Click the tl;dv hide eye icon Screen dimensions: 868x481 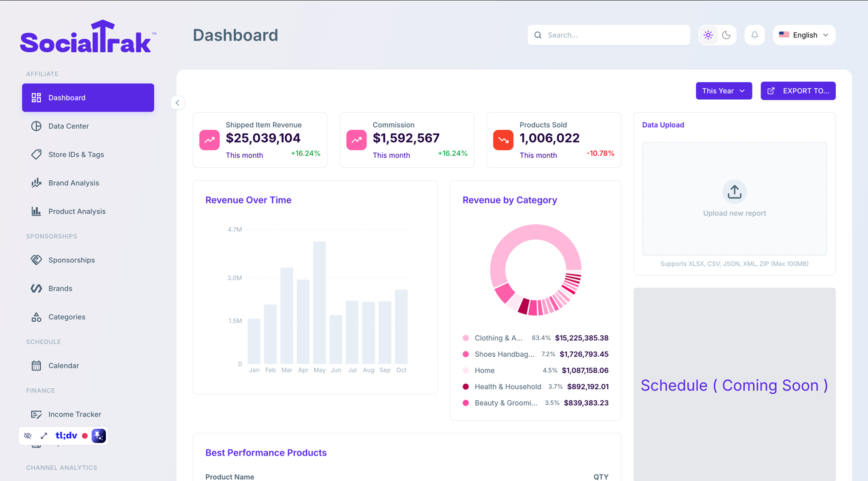[x=28, y=436]
